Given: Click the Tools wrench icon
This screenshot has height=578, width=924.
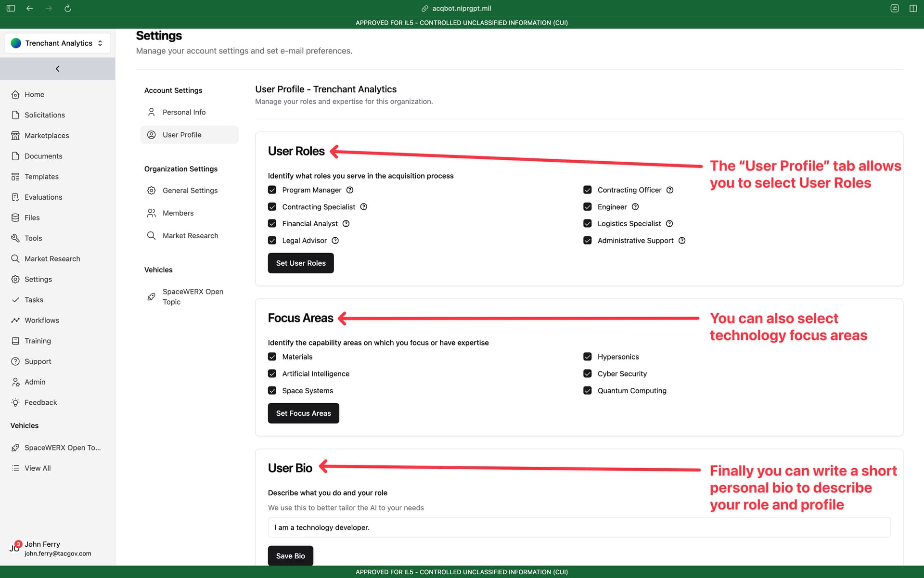Looking at the screenshot, I should coord(15,238).
